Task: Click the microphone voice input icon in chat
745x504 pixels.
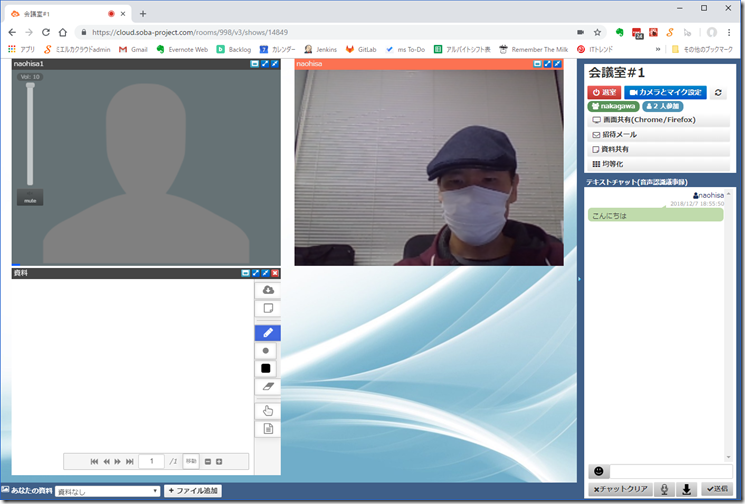Action: pyautogui.click(x=662, y=489)
